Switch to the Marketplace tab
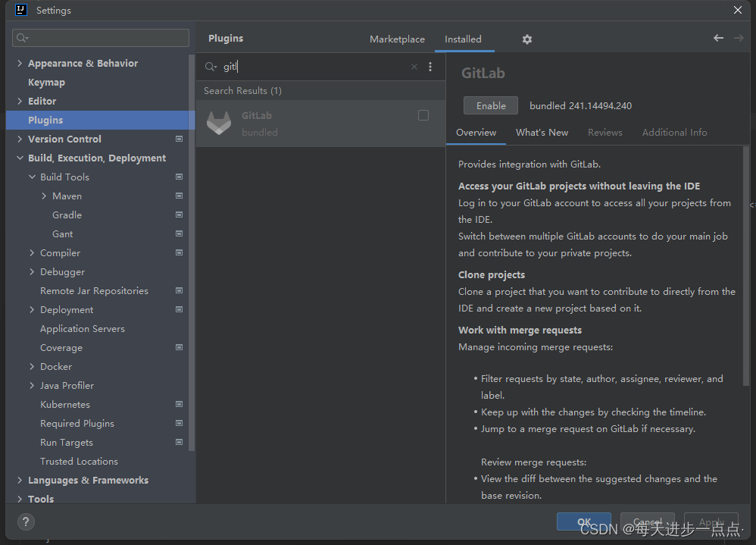This screenshot has width=756, height=545. (397, 39)
